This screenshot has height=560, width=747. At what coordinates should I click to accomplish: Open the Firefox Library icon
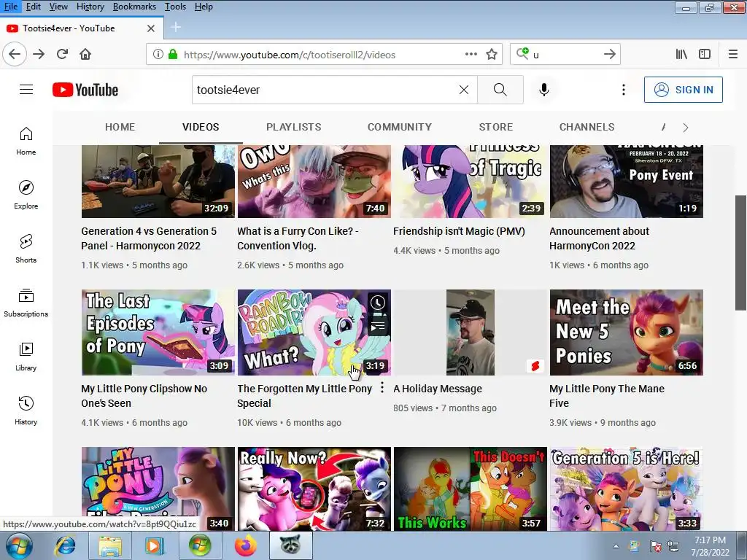point(682,54)
